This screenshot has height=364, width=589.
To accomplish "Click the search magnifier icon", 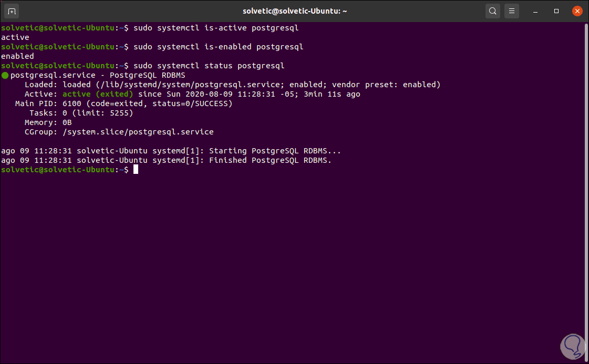I will coord(492,11).
